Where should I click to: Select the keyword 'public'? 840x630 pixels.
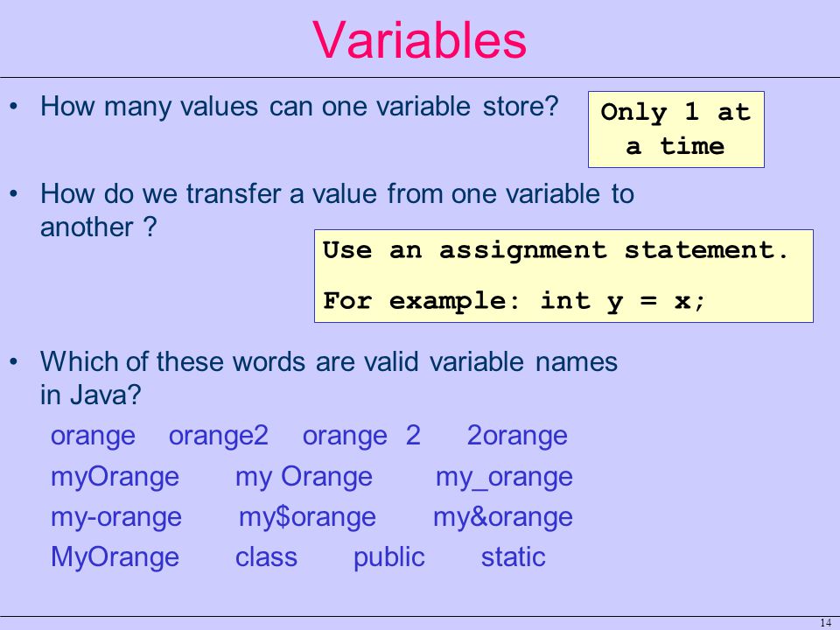pyautogui.click(x=388, y=557)
